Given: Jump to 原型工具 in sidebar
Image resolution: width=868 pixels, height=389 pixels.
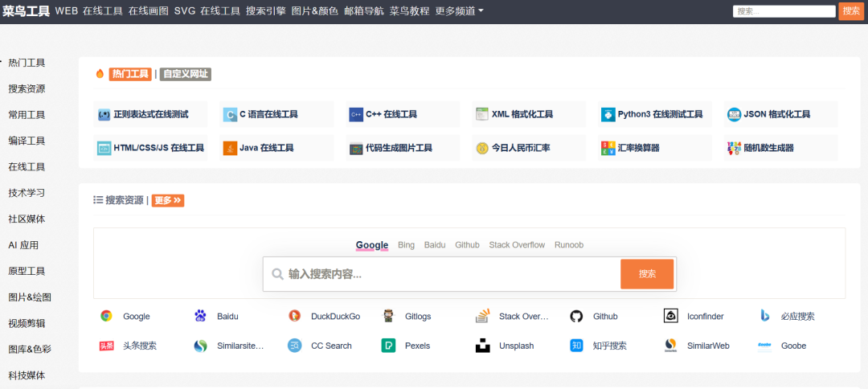Looking at the screenshot, I should pos(27,271).
